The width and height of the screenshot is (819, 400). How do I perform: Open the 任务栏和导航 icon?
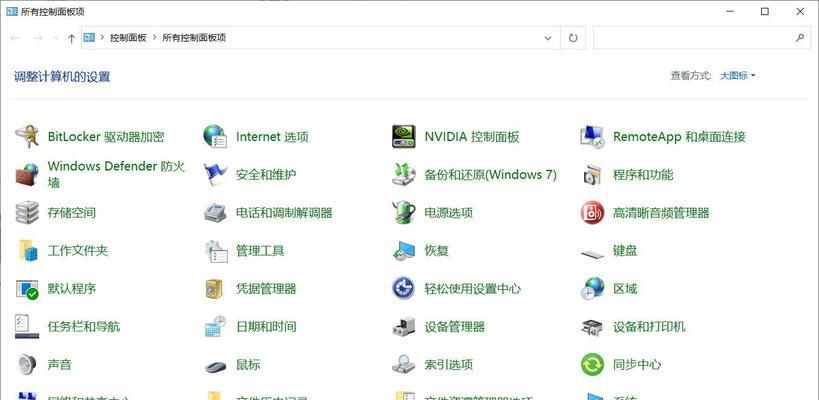pos(27,327)
